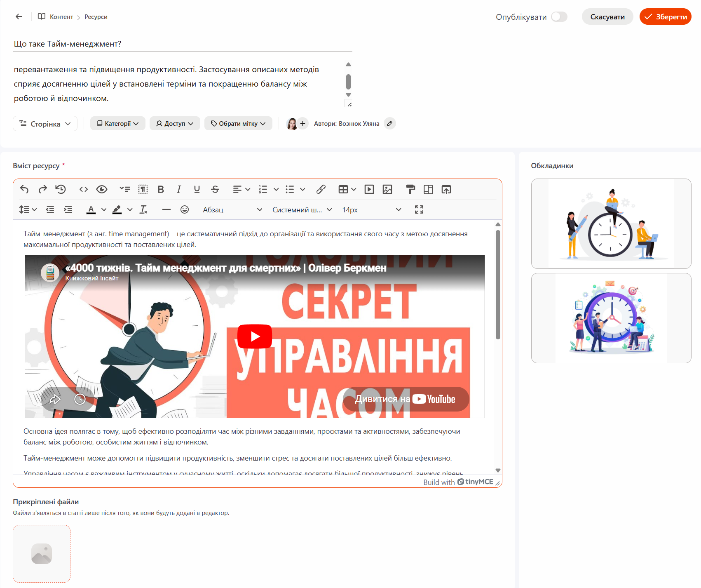Image resolution: width=701 pixels, height=588 pixels.
Task: Open the table insert menu
Action: click(x=347, y=189)
